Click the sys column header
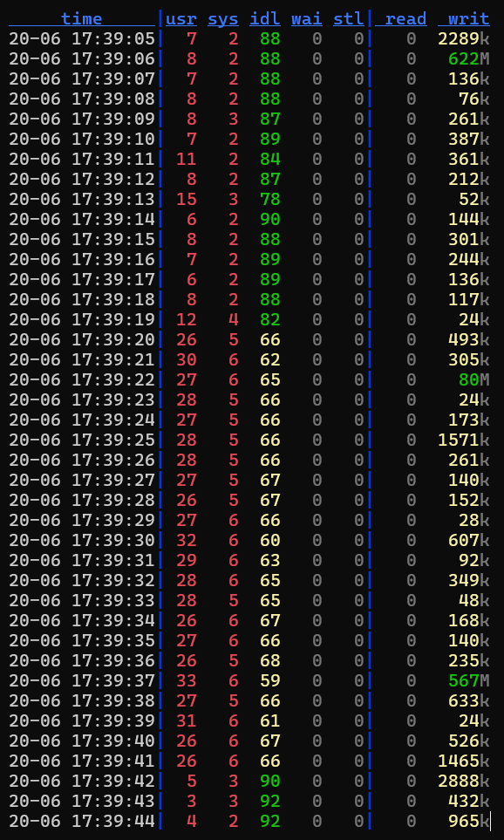The image size is (504, 840). [x=223, y=18]
